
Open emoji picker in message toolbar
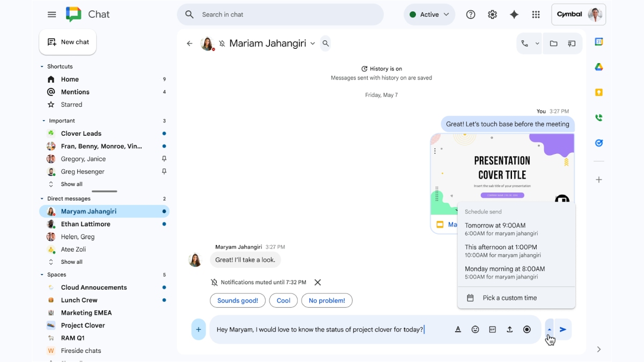[x=475, y=329]
